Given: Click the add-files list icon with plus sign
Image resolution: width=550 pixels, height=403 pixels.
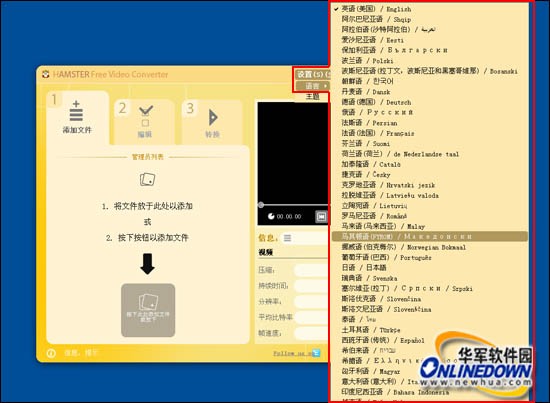Looking at the screenshot, I should point(76,110).
